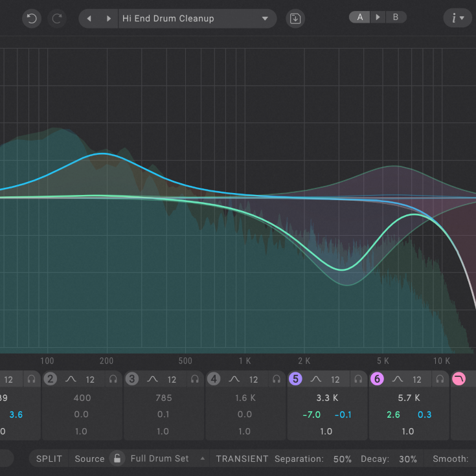Screen dimensions: 476x476
Task: Open the info menu dropdown
Action: click(x=457, y=18)
